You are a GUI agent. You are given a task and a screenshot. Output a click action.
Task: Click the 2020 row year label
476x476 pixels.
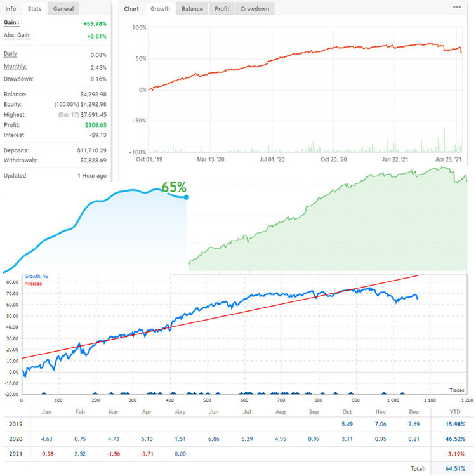pyautogui.click(x=15, y=439)
